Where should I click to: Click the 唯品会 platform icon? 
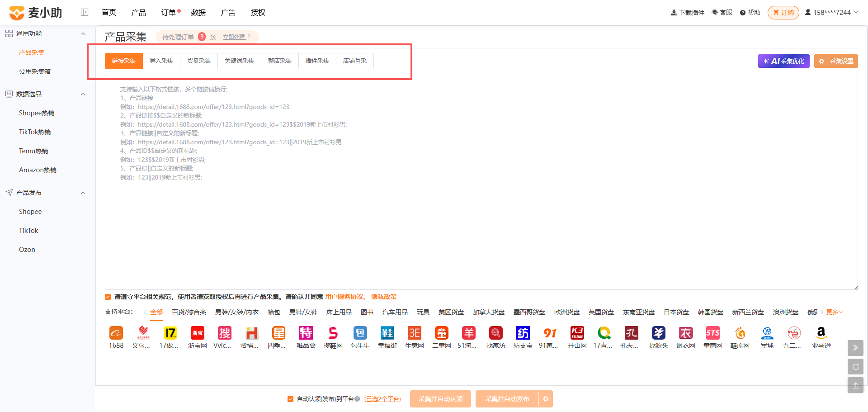[x=306, y=333]
